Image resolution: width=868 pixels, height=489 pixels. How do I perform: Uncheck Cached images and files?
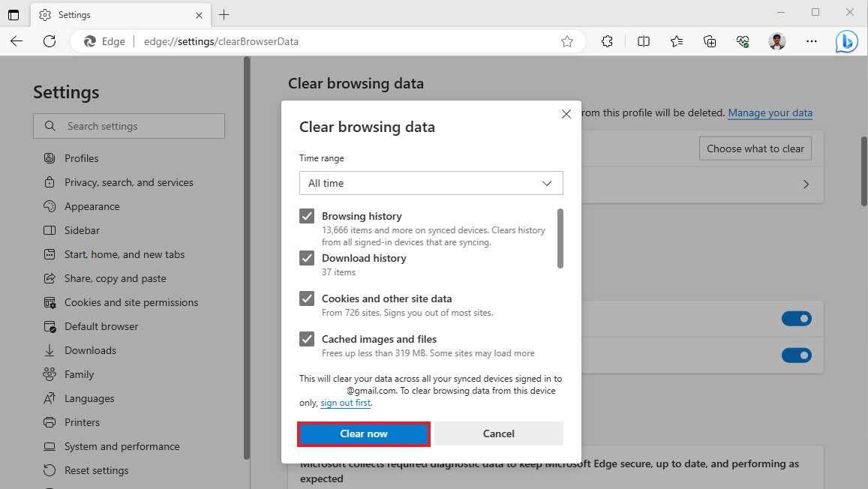coord(307,338)
